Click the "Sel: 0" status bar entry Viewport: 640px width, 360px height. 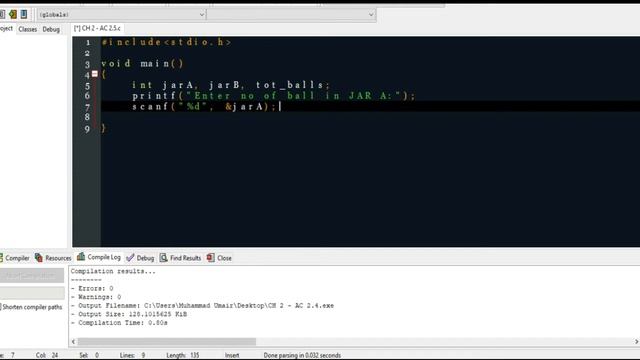point(89,356)
